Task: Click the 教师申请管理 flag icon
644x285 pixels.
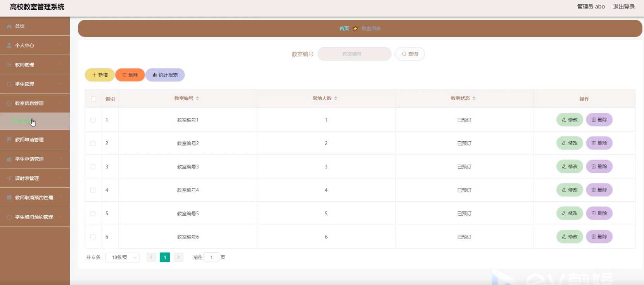Action: coord(9,140)
